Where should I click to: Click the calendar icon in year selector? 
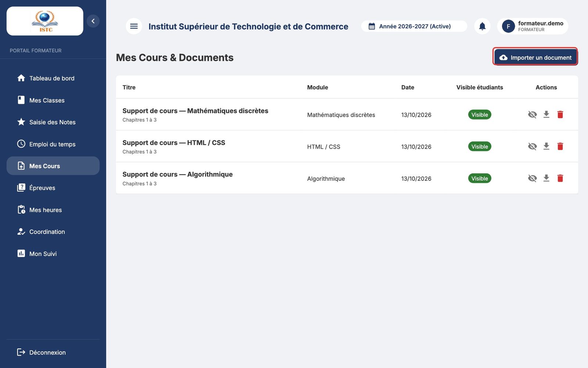(372, 26)
